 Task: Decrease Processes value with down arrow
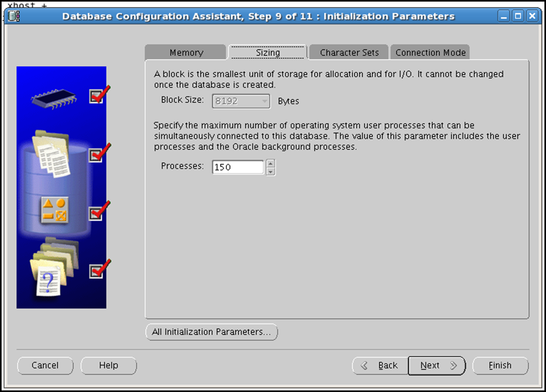tap(270, 172)
